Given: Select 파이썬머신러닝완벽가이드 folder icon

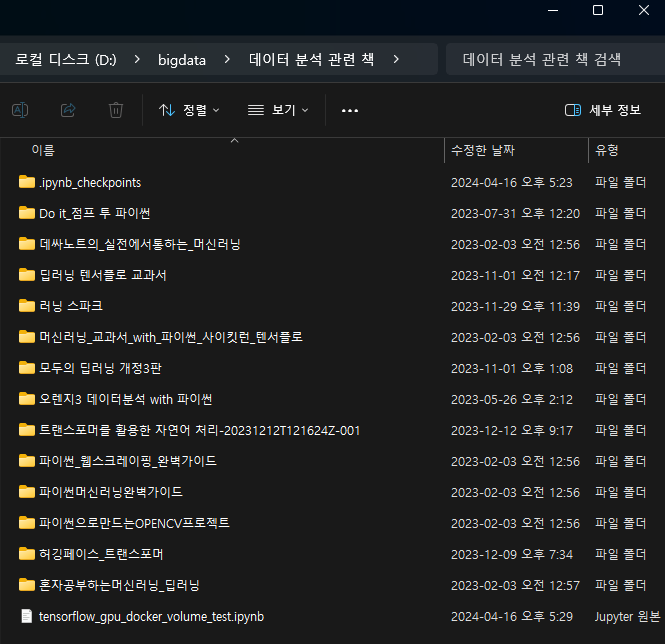Looking at the screenshot, I should [27, 492].
